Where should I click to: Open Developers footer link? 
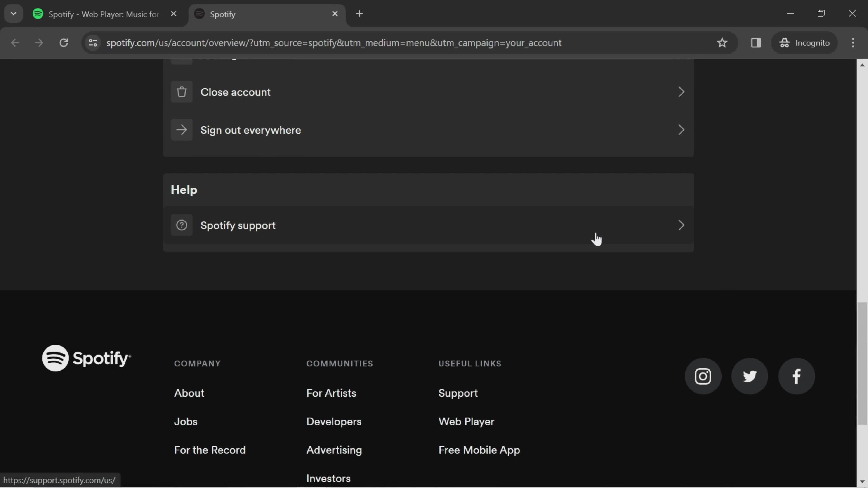[334, 422]
